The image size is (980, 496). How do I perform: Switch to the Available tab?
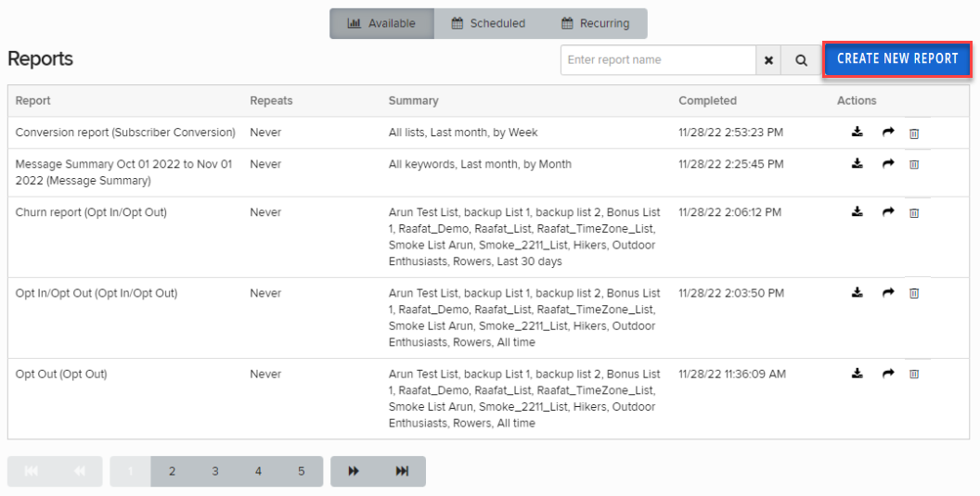[381, 24]
